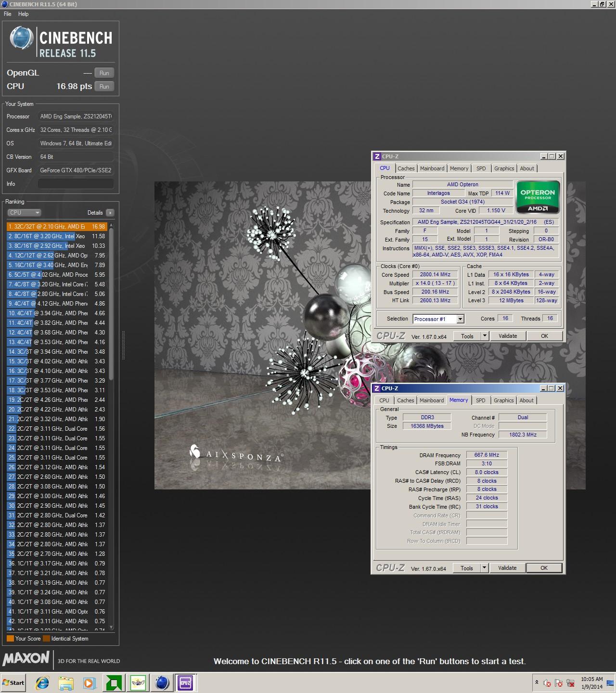The width and height of the screenshot is (616, 693).
Task: Click OK in the upper CPU-Z window
Action: (544, 336)
